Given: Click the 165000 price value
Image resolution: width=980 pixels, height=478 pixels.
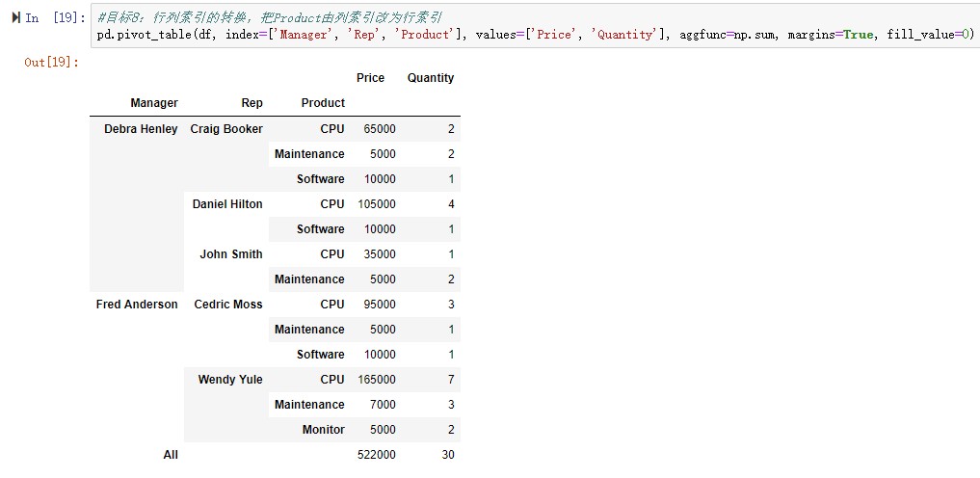Looking at the screenshot, I should click(x=377, y=380).
